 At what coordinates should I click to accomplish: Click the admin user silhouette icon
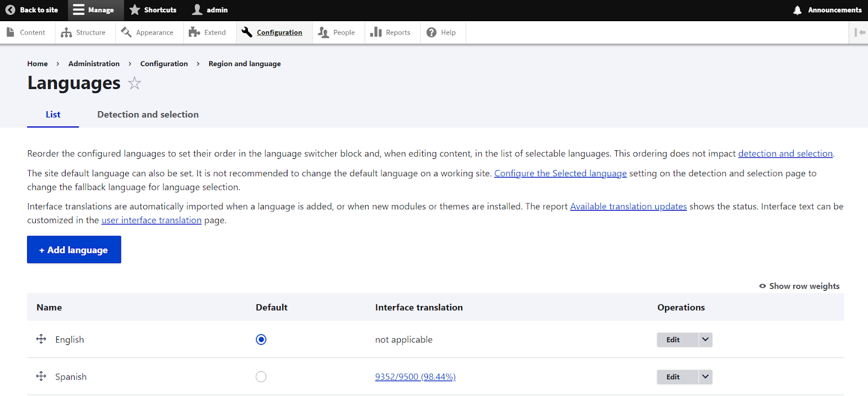tap(197, 10)
